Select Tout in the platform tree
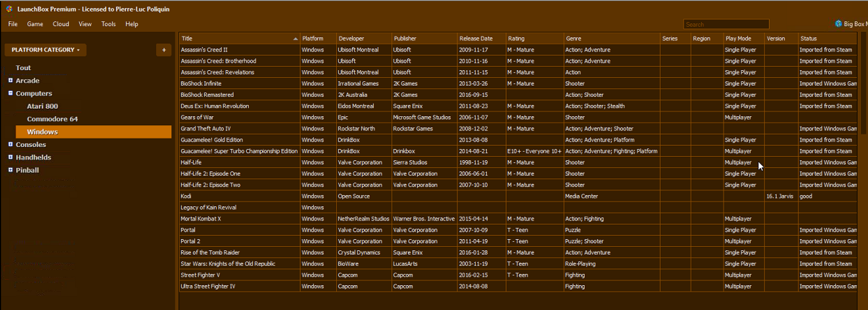This screenshot has height=310, width=868. click(23, 68)
